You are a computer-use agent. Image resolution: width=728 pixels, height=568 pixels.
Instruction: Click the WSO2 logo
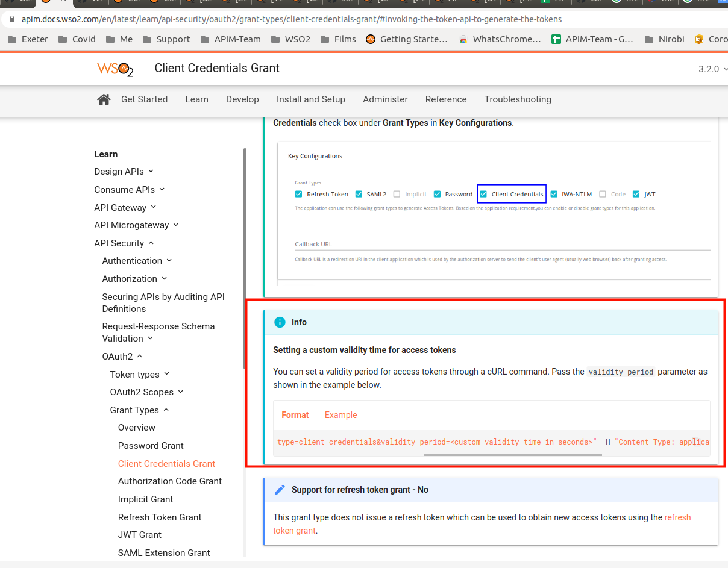115,69
